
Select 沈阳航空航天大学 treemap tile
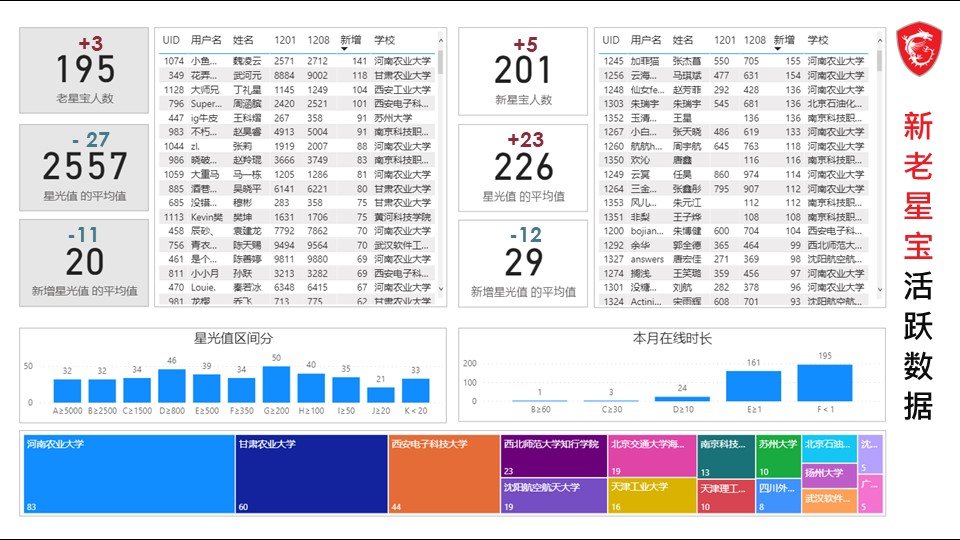click(x=554, y=495)
